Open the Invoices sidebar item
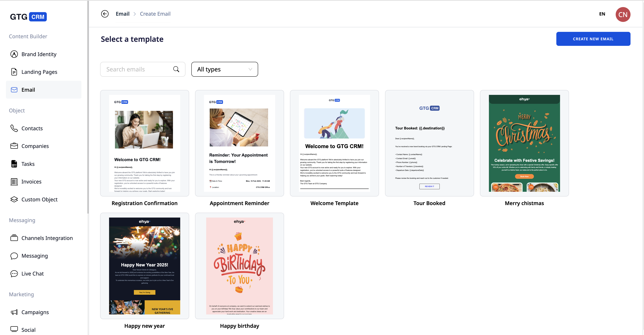 click(31, 182)
